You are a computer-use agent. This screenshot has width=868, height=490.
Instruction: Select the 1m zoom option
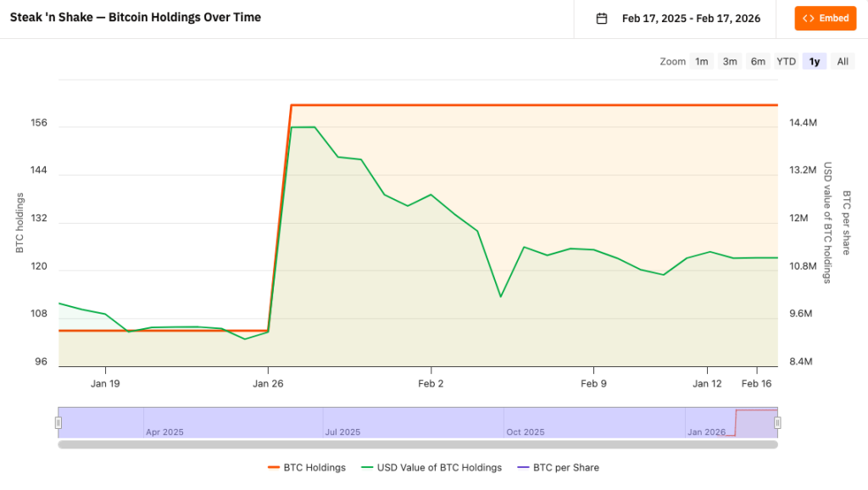pyautogui.click(x=701, y=61)
